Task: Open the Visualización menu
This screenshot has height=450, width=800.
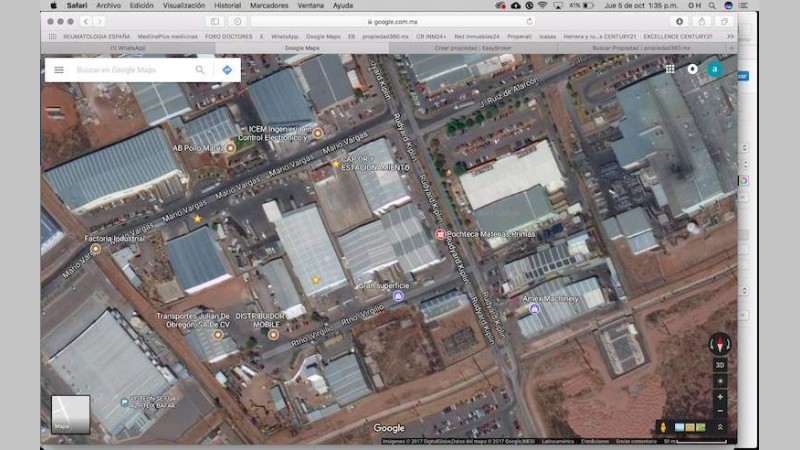Action: pos(184,6)
